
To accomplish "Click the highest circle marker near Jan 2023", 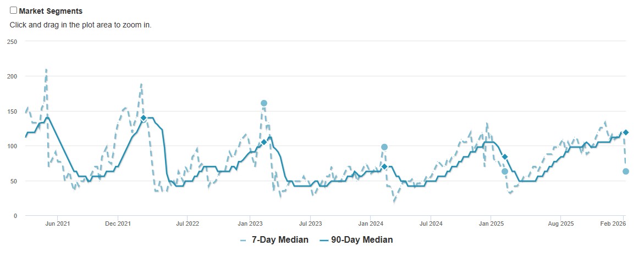I will coord(264,103).
